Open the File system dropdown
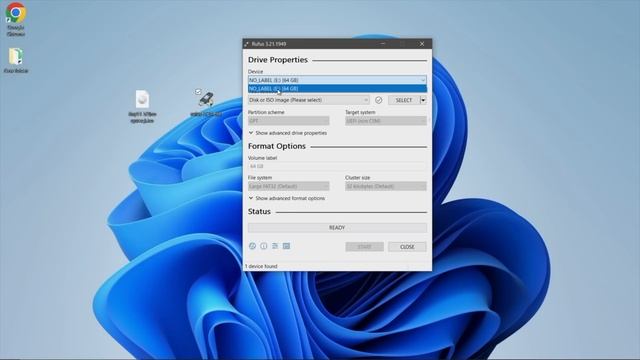Viewport: 640px width, 360px height. 289,186
